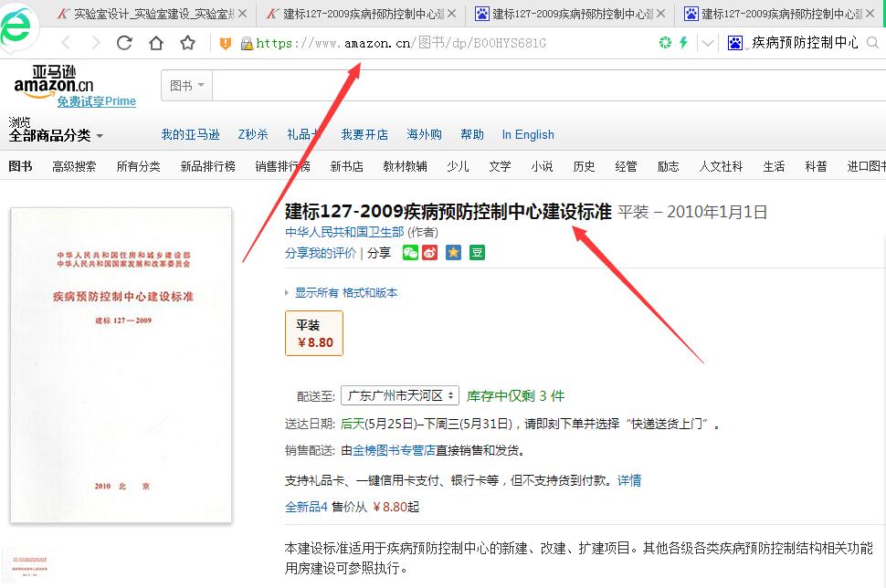
Task: Click the browser refresh button
Action: [x=125, y=43]
